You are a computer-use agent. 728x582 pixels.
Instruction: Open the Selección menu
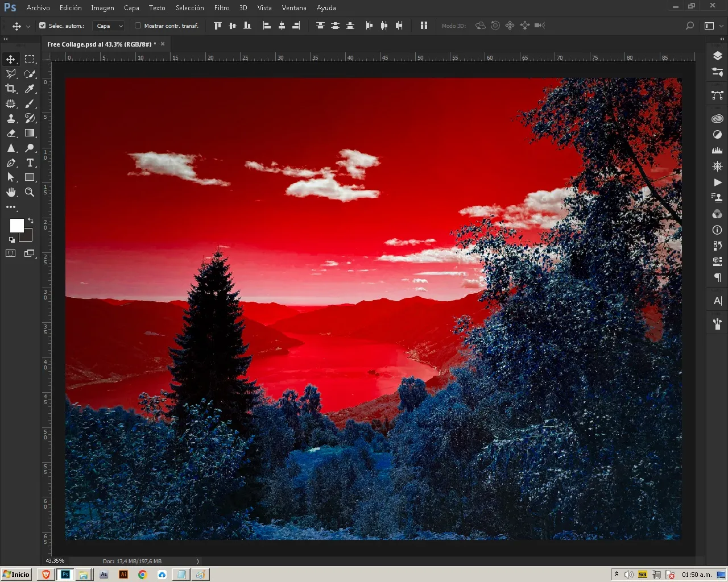[190, 8]
